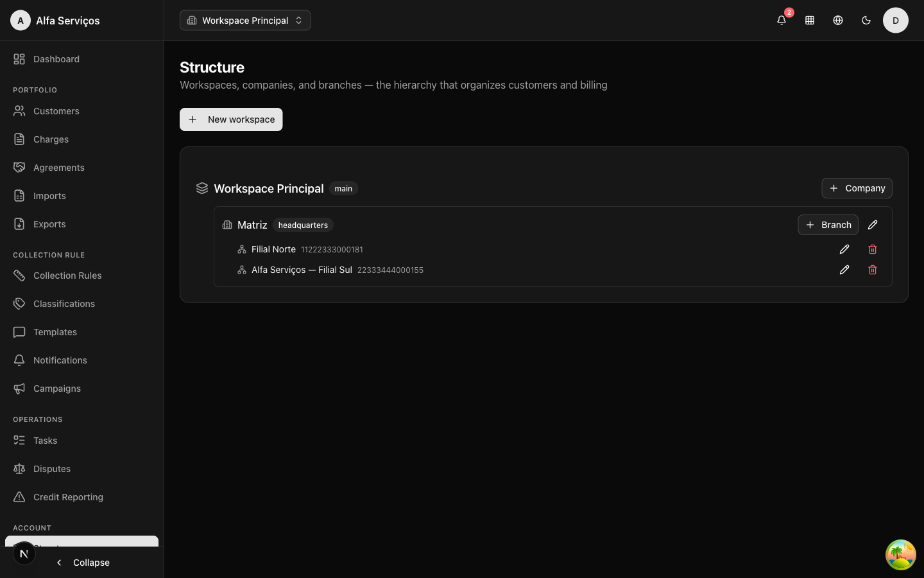Delete the Filial Norte branch
Viewport: 924px width, 578px height.
pos(873,249)
